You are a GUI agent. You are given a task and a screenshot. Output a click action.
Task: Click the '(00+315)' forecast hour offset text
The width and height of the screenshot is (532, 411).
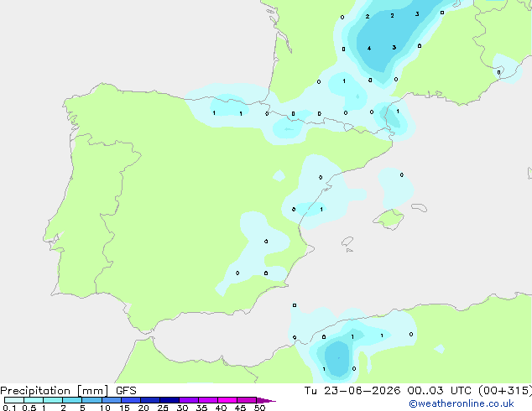(505, 391)
